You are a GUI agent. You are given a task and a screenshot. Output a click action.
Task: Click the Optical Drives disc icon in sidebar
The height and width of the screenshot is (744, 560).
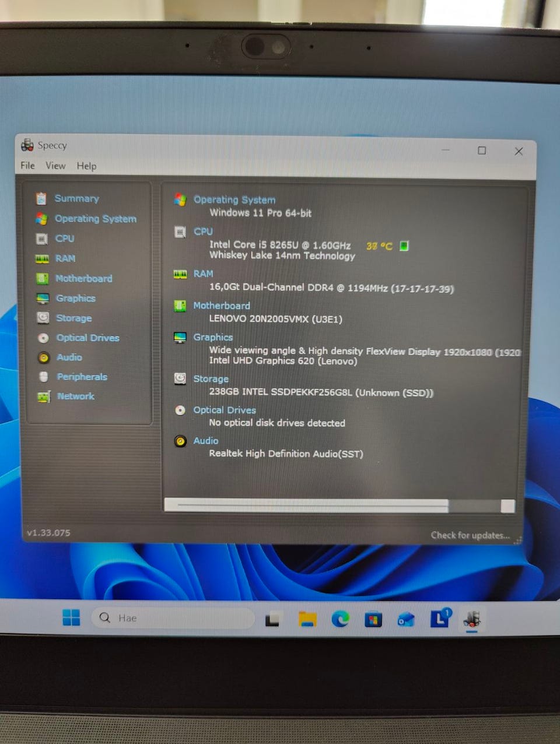[43, 338]
